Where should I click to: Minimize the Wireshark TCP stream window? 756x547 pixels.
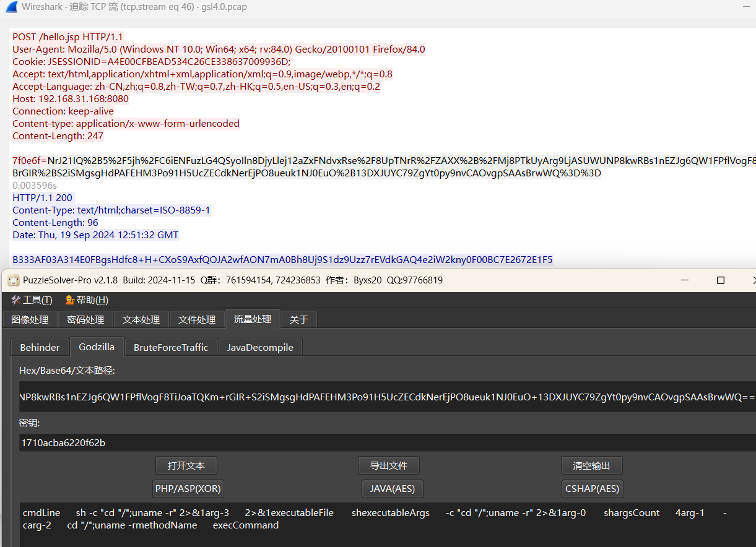tap(746, 7)
